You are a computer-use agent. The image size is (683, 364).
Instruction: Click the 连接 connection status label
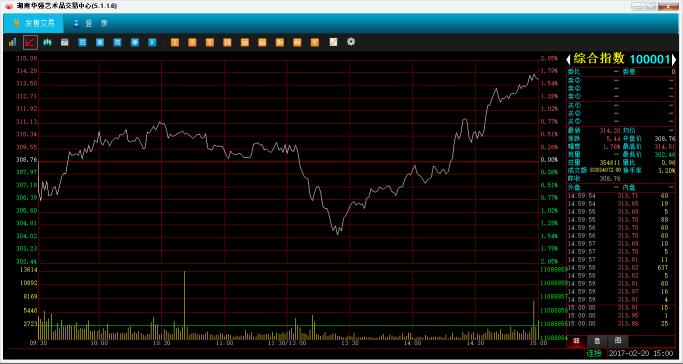tap(593, 353)
